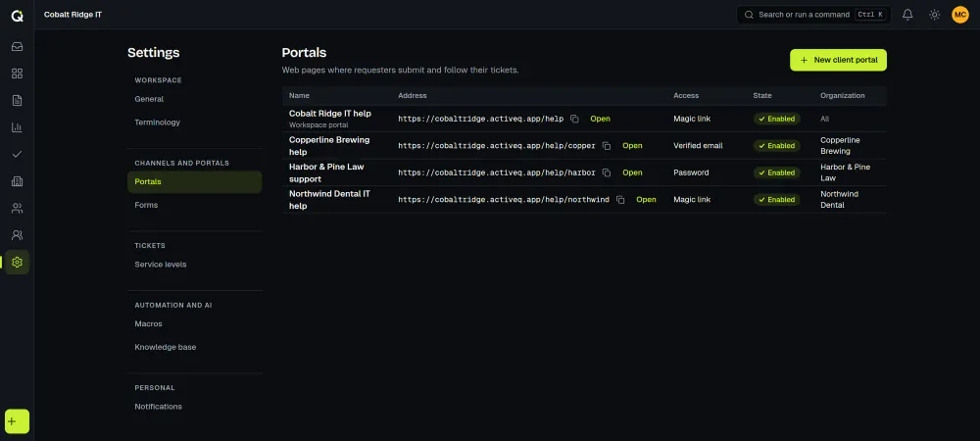Viewport: 980px width, 441px height.
Task: Click the Enabled badge for Northwind Dental
Action: click(776, 200)
